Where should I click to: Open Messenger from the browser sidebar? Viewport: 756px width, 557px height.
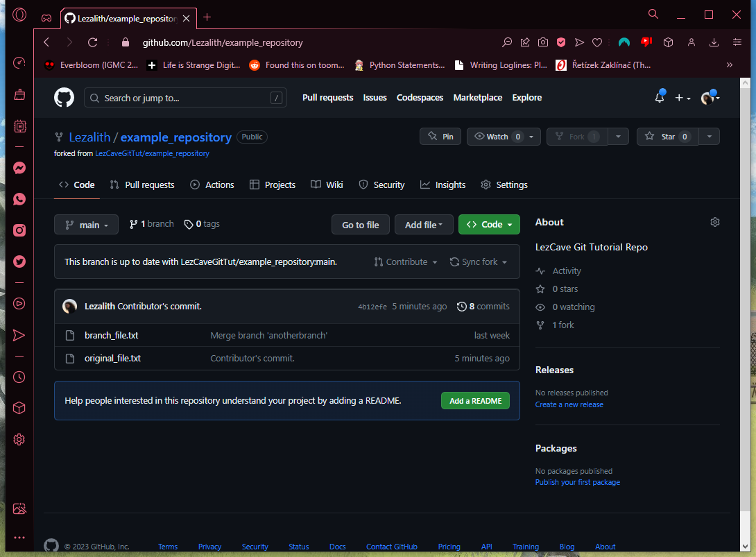point(19,168)
